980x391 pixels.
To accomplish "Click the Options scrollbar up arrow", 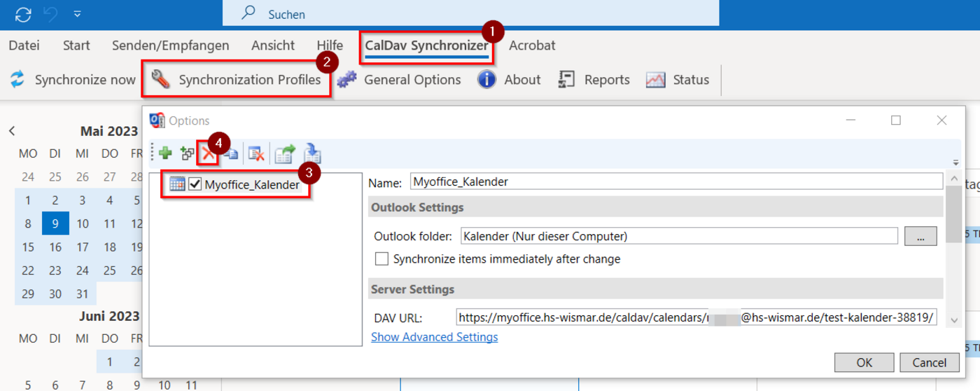I will coord(953,179).
